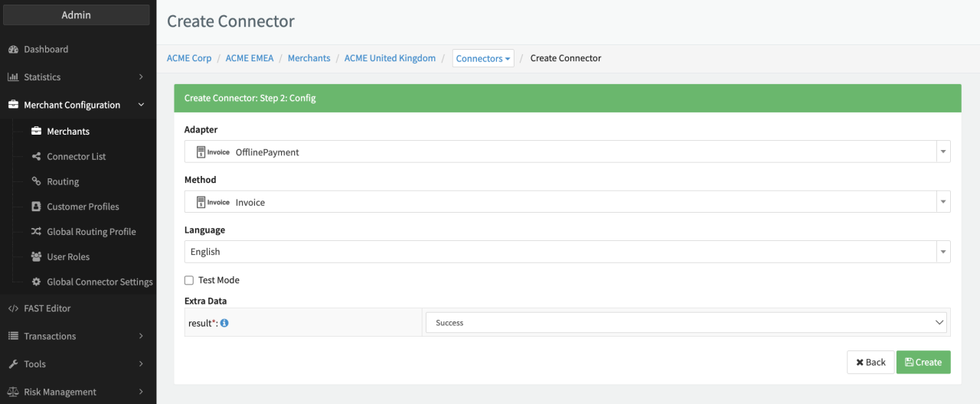Click the Statistics bar chart icon
Viewport: 980px width, 404px height.
point(13,77)
